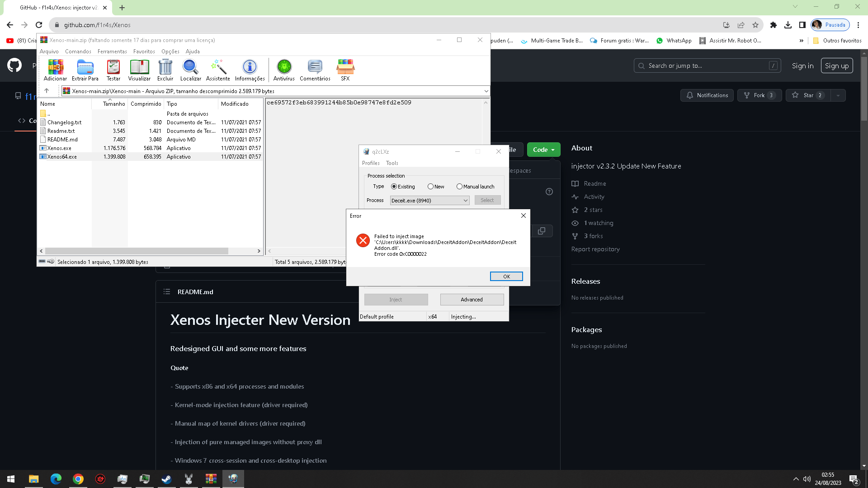Open the Opções menu

pos(170,51)
